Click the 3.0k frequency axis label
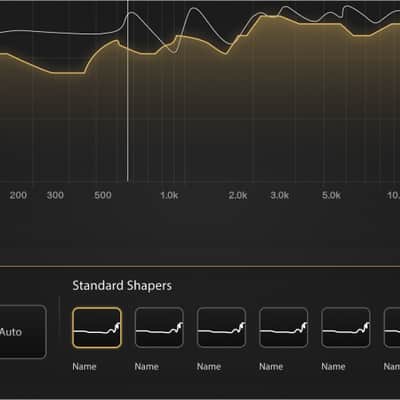 279,195
